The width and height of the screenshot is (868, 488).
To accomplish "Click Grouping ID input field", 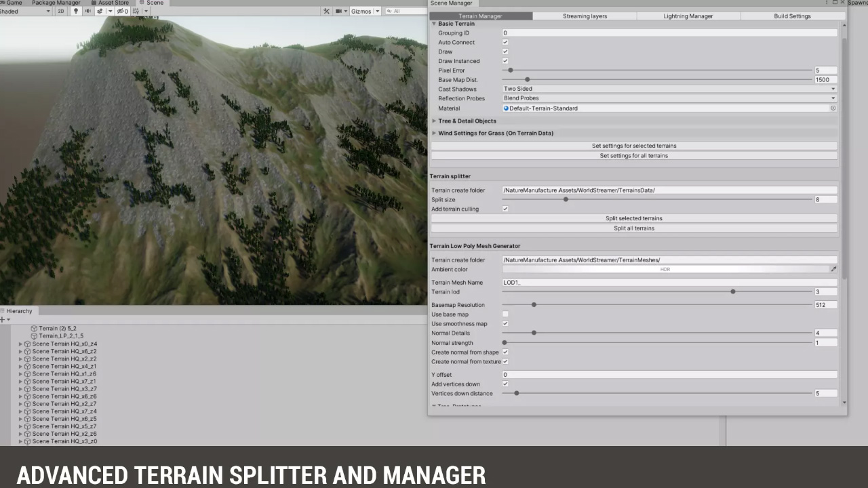I will click(x=669, y=33).
